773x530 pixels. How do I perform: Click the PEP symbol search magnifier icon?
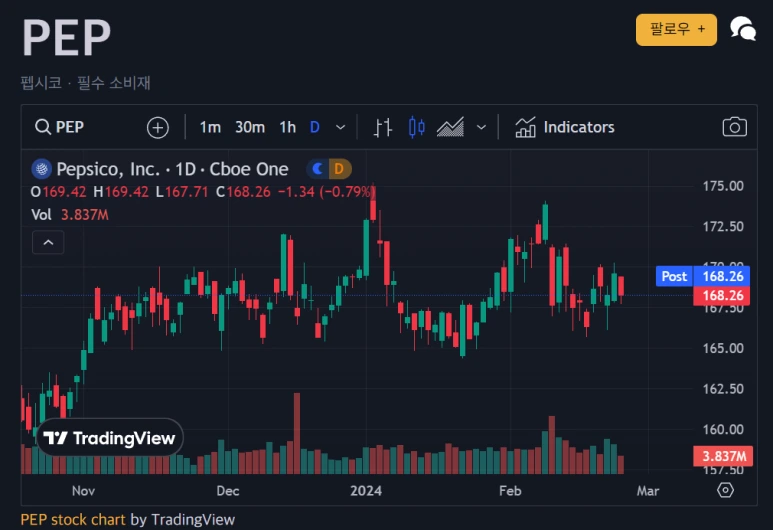click(x=43, y=127)
